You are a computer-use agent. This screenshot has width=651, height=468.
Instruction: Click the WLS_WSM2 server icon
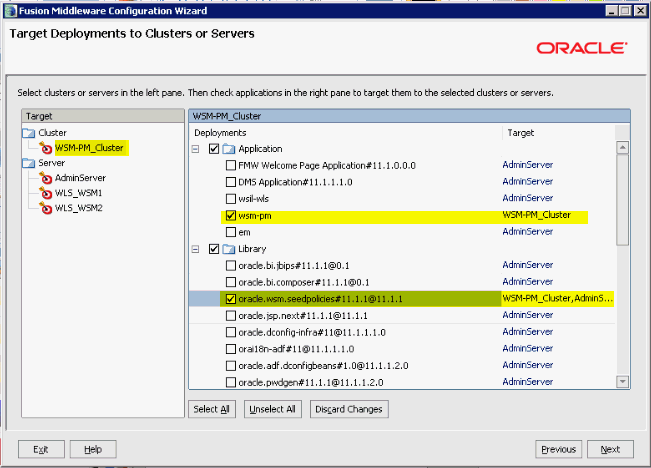[x=46, y=208]
